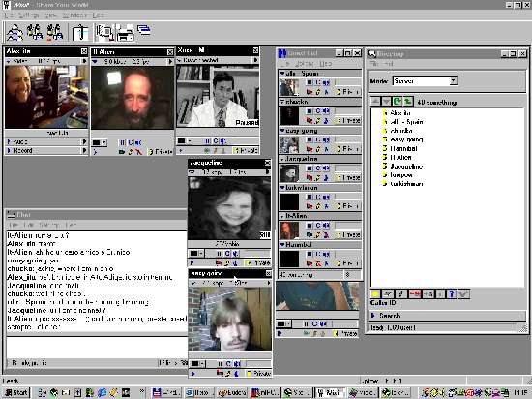
Task: Open the View menu in main menu bar
Action: point(50,15)
